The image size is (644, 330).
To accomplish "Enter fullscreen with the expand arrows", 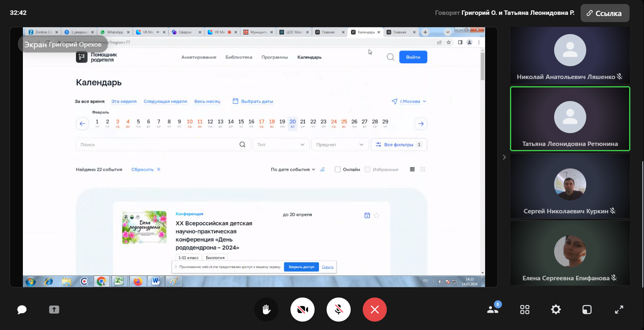I will pyautogui.click(x=619, y=310).
